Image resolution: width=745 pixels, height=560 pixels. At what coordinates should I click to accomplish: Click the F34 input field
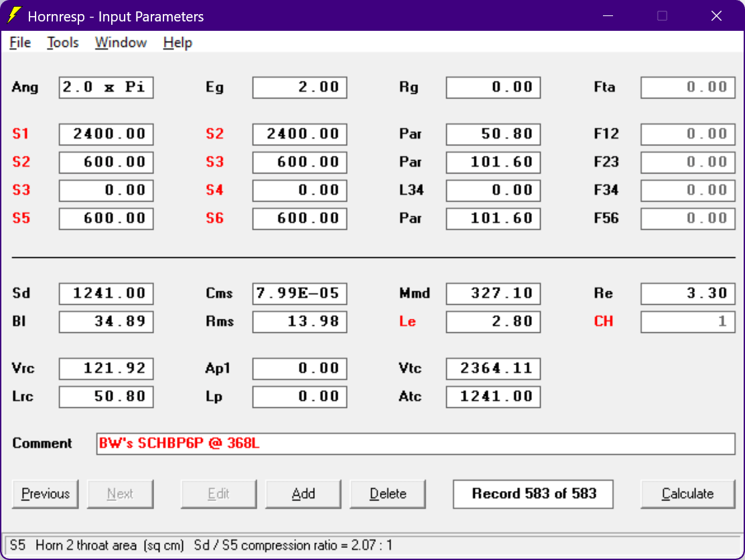[x=688, y=190]
